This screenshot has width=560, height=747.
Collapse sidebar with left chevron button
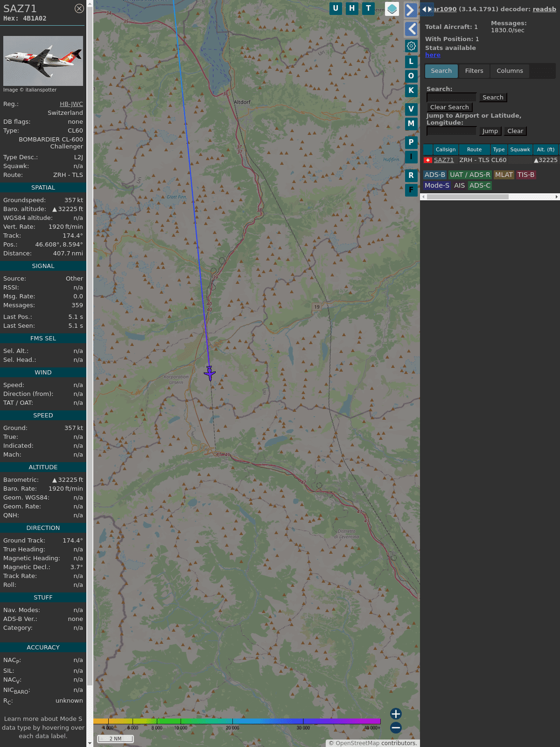click(411, 29)
